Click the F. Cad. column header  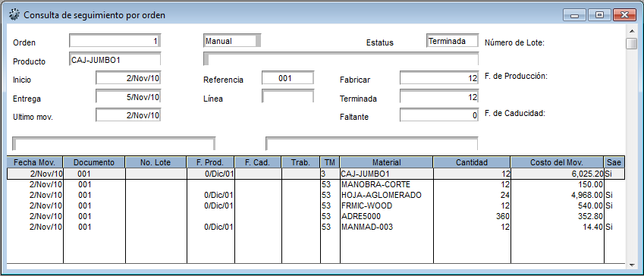click(258, 162)
